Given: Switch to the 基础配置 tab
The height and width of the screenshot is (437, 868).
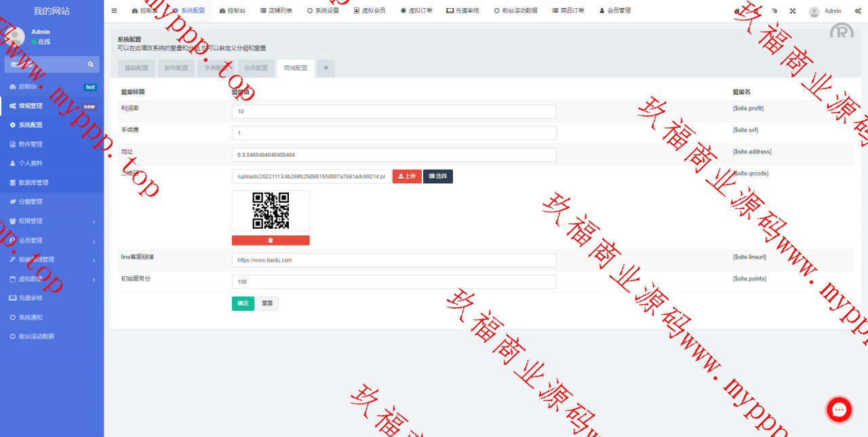Looking at the screenshot, I should point(136,68).
